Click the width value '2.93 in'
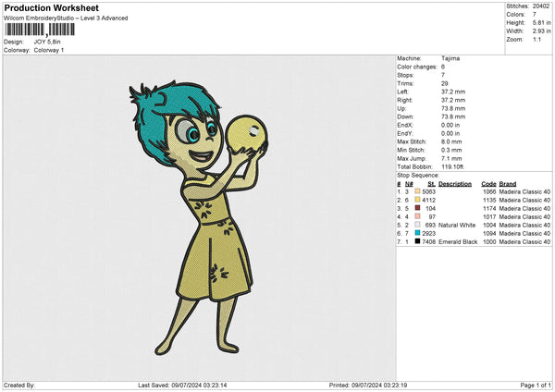Image resolution: width=555 pixels, height=392 pixels. point(541,31)
